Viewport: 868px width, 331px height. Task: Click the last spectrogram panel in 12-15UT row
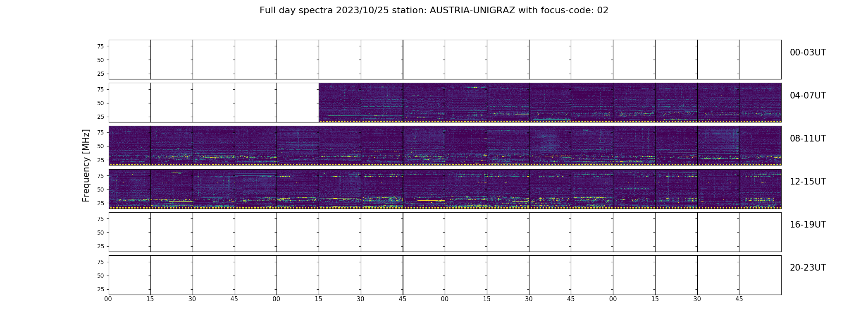coord(760,189)
